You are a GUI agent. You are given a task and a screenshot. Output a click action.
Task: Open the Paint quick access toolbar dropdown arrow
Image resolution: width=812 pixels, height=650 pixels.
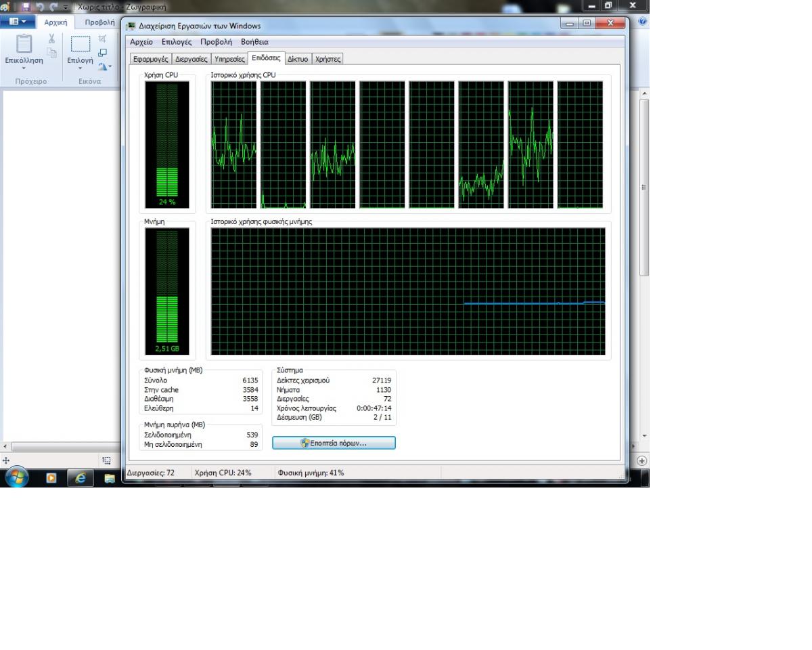tap(66, 7)
